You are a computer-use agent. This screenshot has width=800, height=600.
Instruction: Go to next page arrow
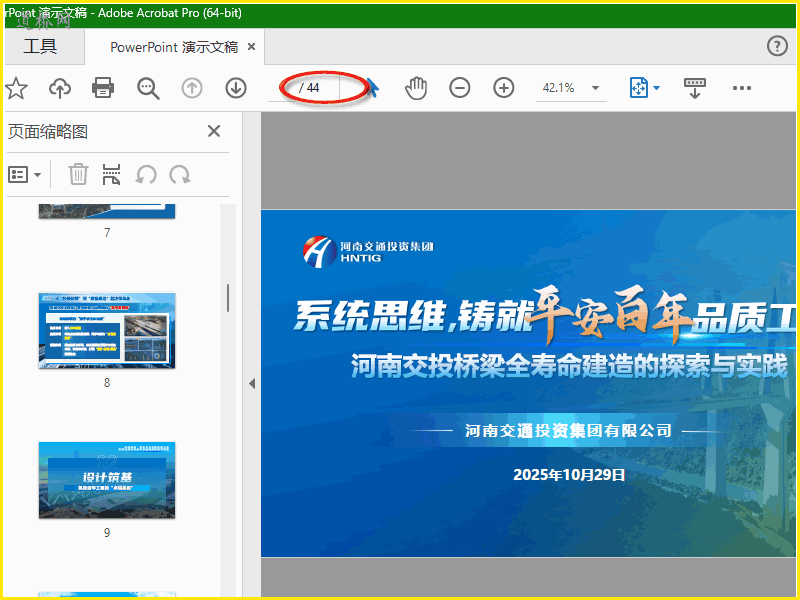[236, 88]
